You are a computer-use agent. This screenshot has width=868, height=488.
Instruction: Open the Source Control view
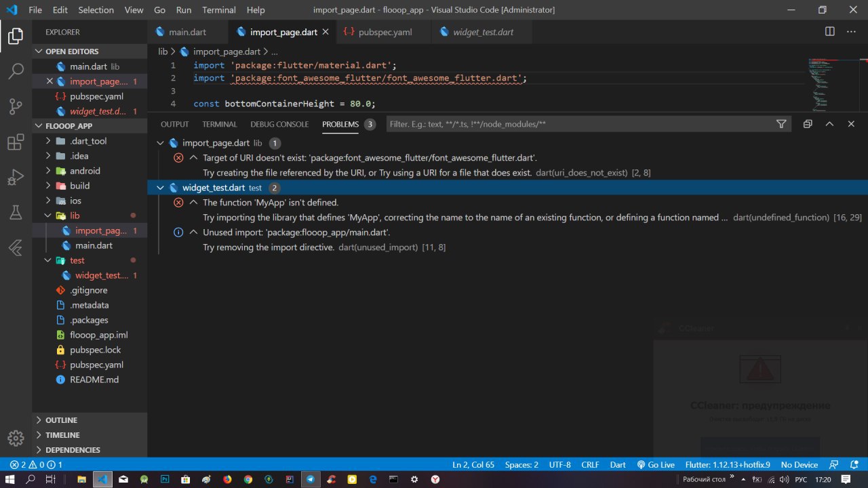click(16, 106)
